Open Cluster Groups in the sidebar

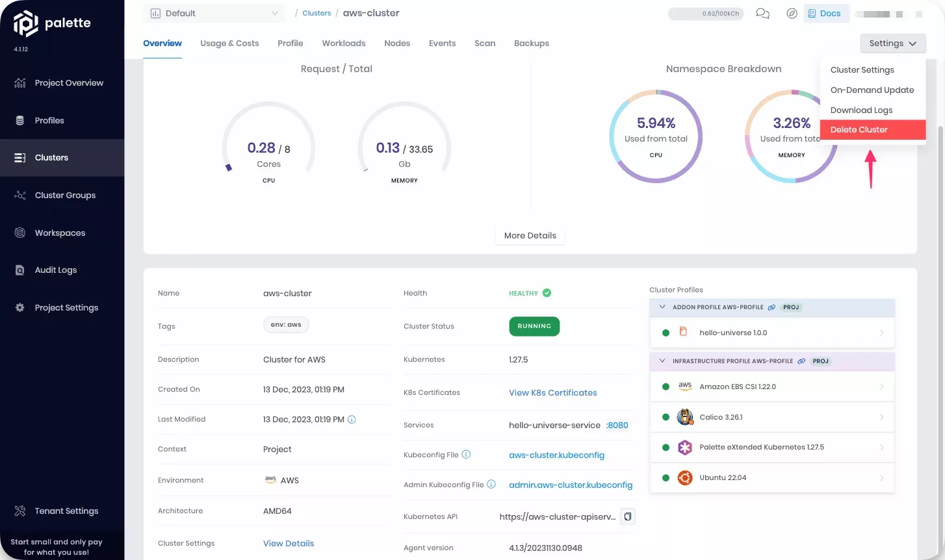(62, 196)
